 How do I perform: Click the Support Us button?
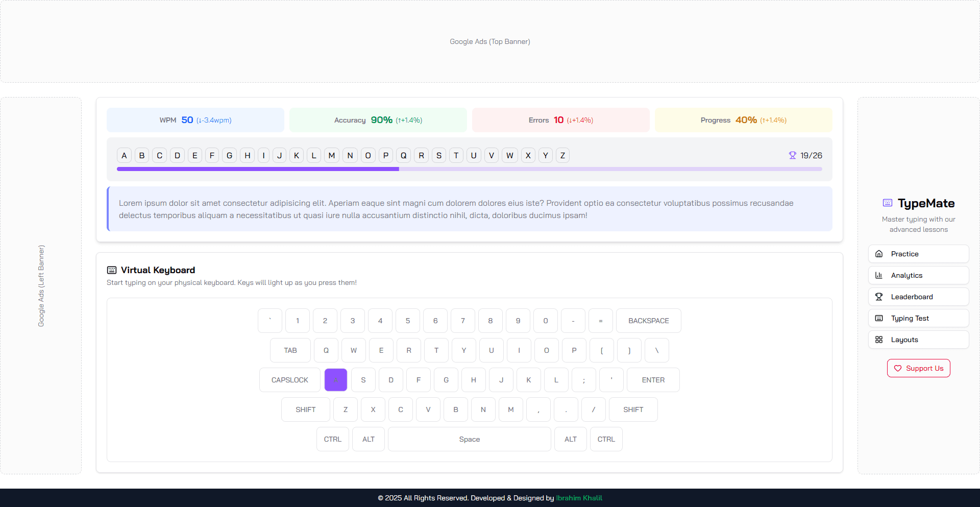click(918, 368)
